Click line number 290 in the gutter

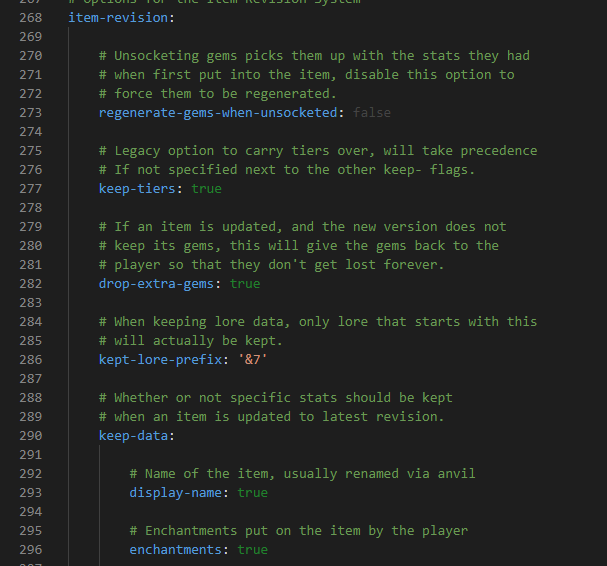[32, 436]
